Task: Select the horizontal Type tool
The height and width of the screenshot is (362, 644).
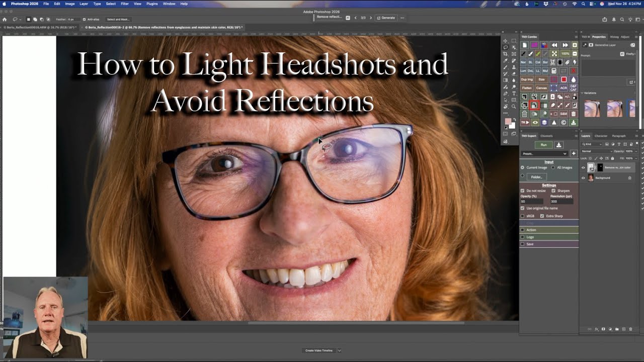Action: click(514, 93)
